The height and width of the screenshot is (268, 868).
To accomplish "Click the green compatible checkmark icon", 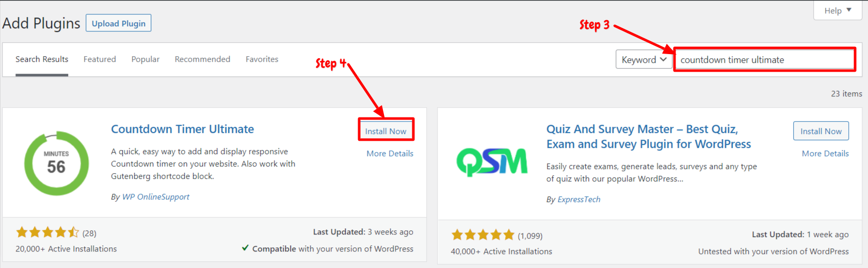I will (245, 248).
